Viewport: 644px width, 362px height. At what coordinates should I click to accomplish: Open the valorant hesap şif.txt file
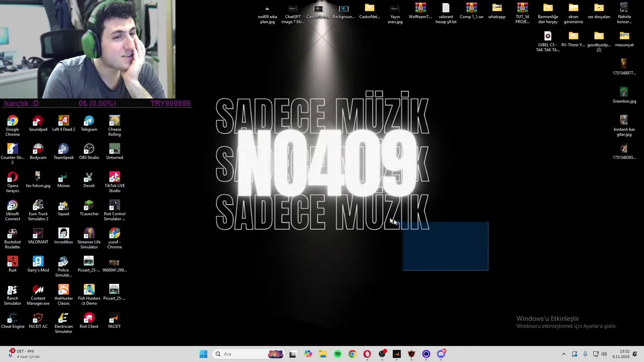(446, 14)
